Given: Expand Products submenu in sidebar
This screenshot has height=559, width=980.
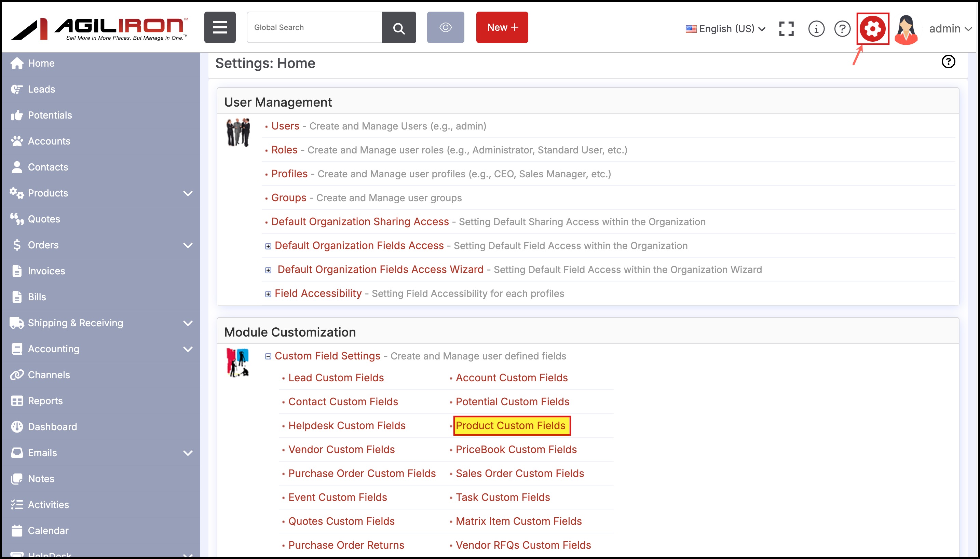Looking at the screenshot, I should 188,193.
